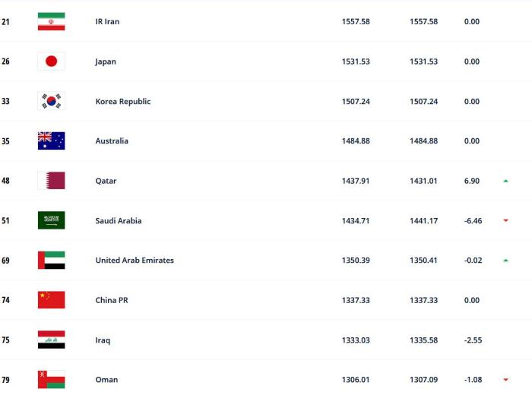This screenshot has height=395, width=532.
Task: Click Oman's red down arrow indicator
Action: tap(505, 380)
